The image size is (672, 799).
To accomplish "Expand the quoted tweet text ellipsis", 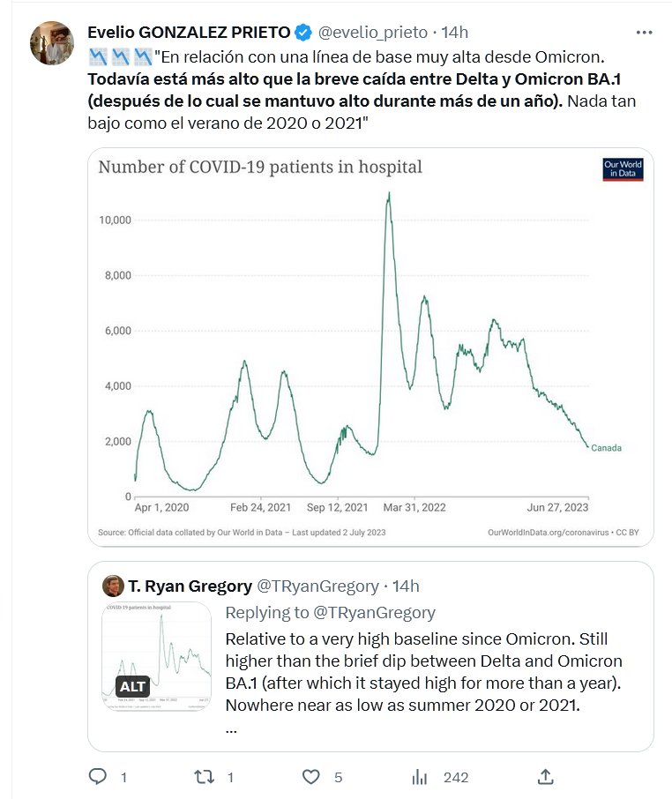I will [x=231, y=730].
